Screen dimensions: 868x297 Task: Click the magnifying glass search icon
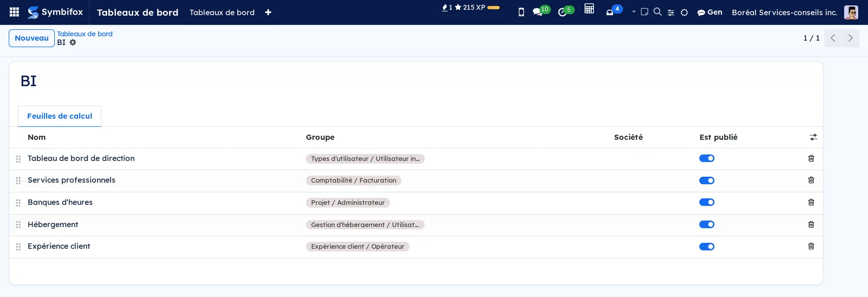[658, 11]
